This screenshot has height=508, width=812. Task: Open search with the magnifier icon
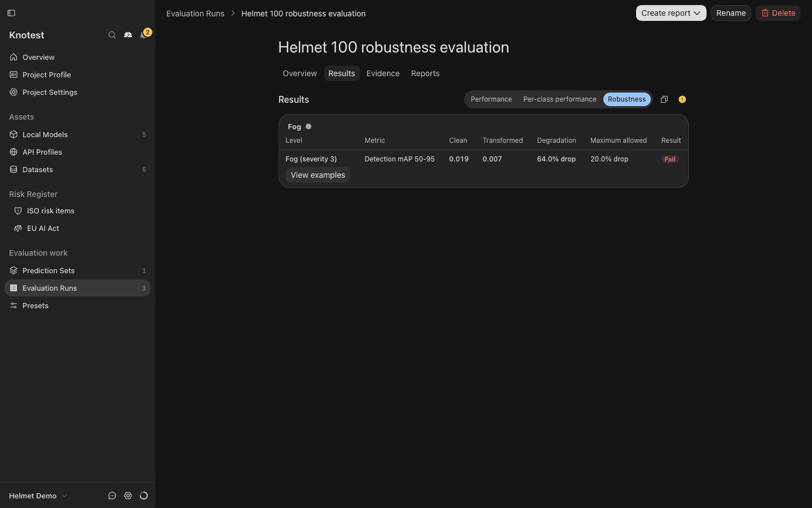[112, 35]
